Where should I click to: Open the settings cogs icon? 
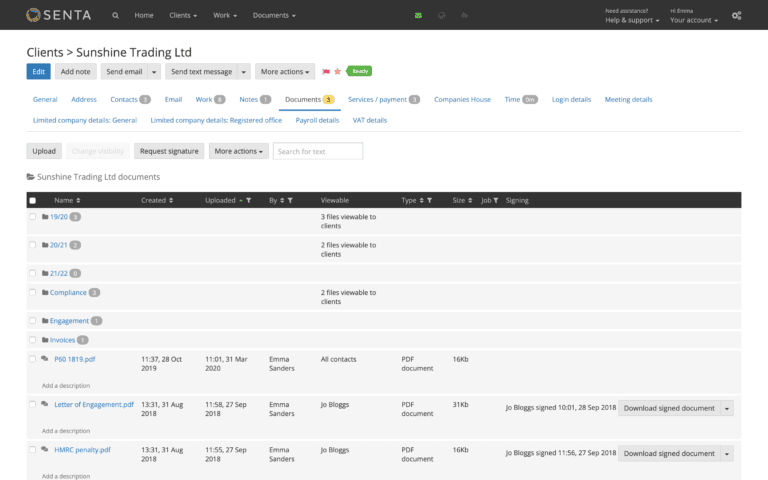pyautogui.click(x=736, y=16)
